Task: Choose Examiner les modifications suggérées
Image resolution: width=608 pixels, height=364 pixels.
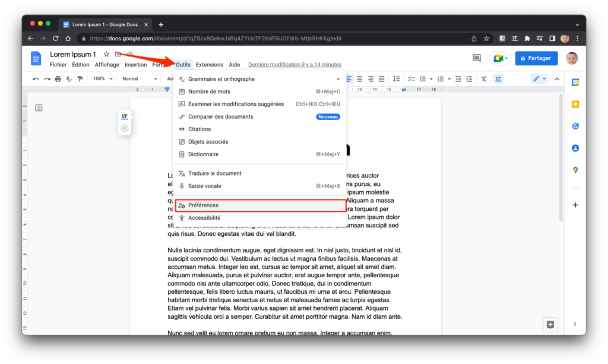Action: 259,104
